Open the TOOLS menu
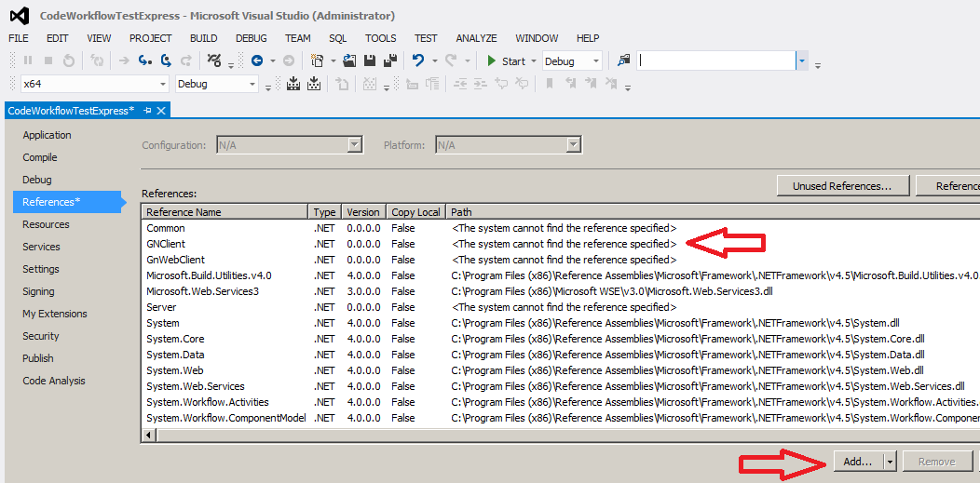This screenshot has width=980, height=483. [x=381, y=38]
